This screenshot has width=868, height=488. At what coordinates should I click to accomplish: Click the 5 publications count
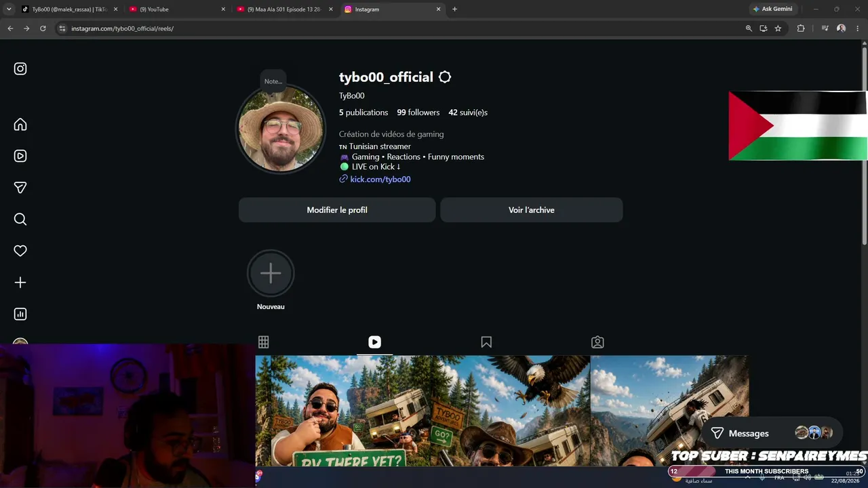[363, 113]
